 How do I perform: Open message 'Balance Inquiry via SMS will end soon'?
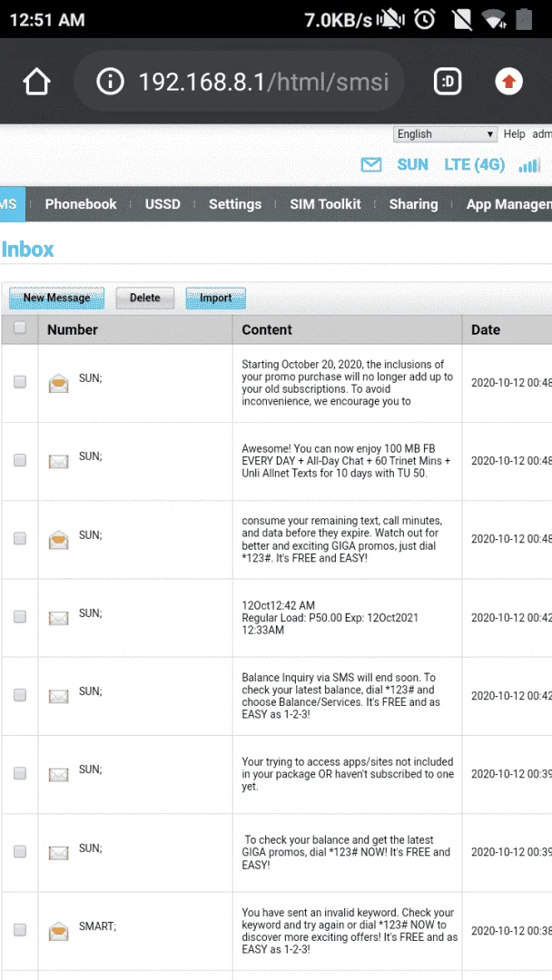pos(340,696)
